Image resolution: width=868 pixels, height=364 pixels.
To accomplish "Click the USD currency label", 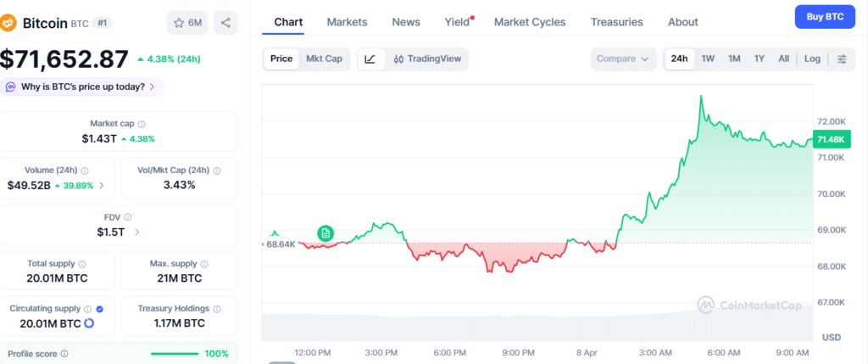I will coord(831,337).
